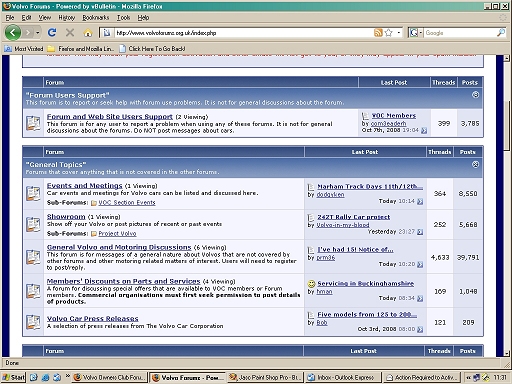Open the 242T Rally Car project thread
This screenshot has height=384, width=512.
point(354,217)
